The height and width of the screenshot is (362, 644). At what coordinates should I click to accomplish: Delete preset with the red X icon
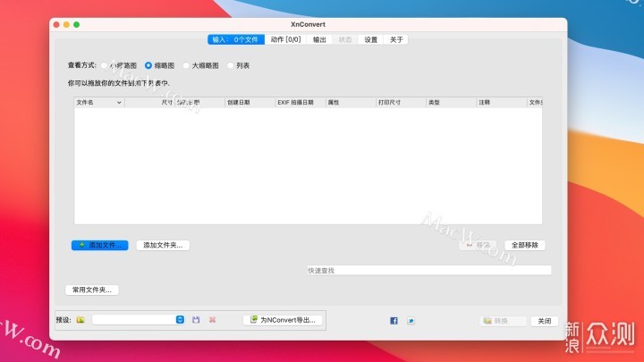pyautogui.click(x=212, y=320)
